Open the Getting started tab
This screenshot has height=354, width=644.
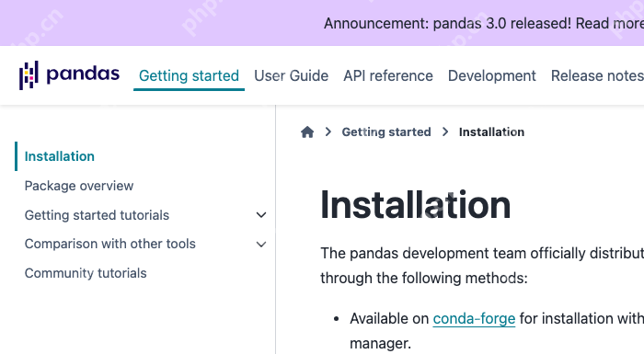point(189,75)
